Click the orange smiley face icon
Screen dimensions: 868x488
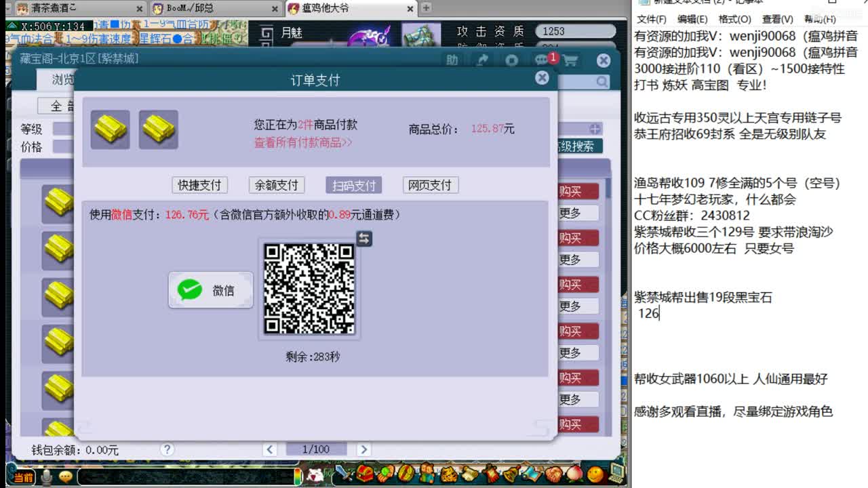(x=595, y=473)
